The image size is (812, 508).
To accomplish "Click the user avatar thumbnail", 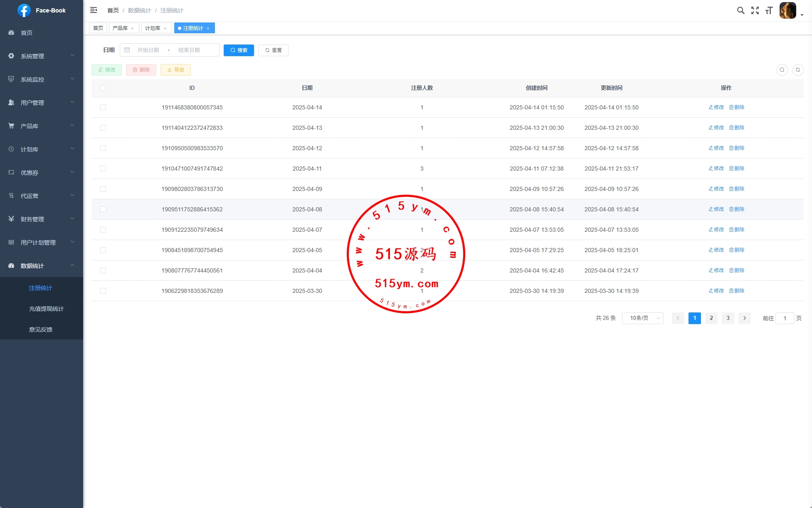I will 787,10.
